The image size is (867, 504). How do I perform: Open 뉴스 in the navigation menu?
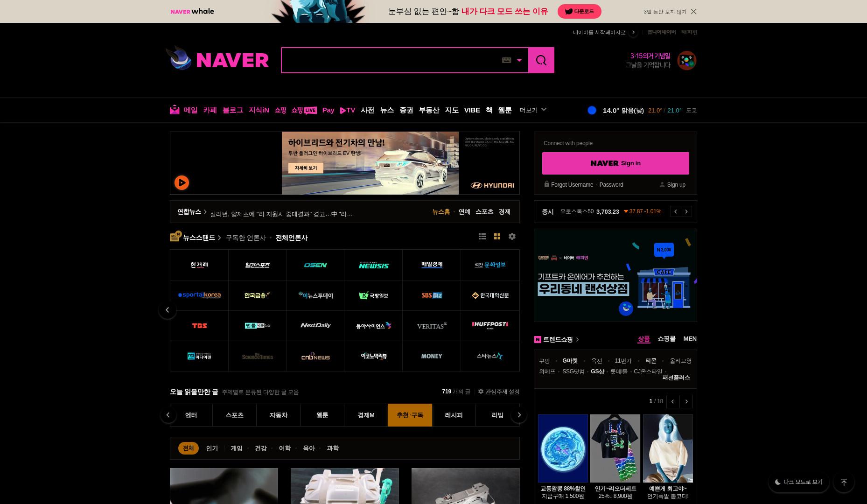(387, 110)
